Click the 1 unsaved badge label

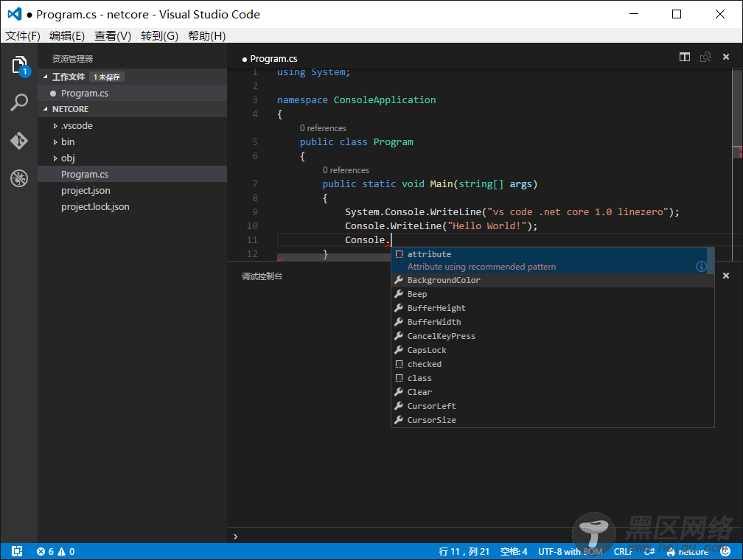click(x=107, y=77)
